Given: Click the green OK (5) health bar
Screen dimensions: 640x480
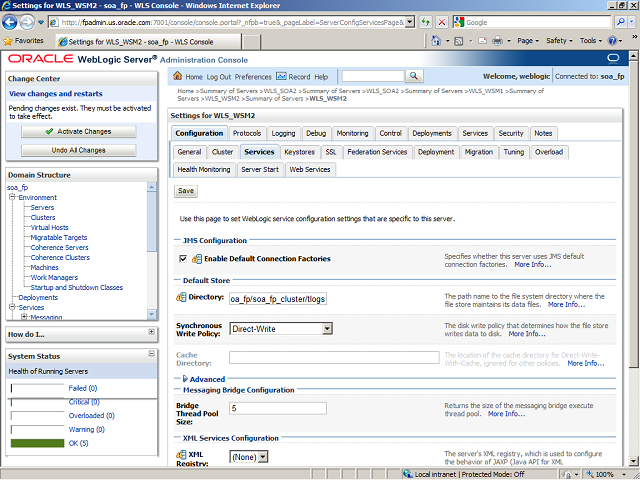Looking at the screenshot, I should point(37,443).
